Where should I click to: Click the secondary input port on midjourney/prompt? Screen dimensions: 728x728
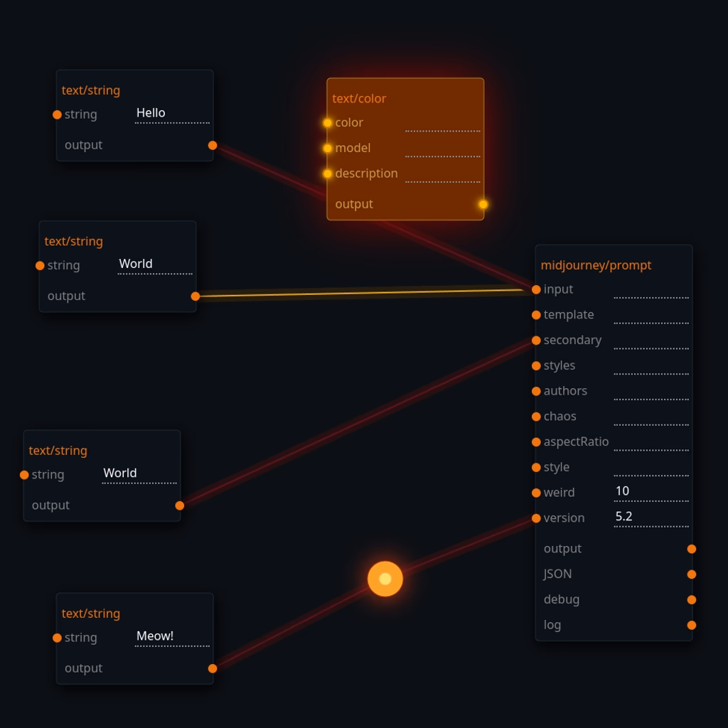pos(536,341)
